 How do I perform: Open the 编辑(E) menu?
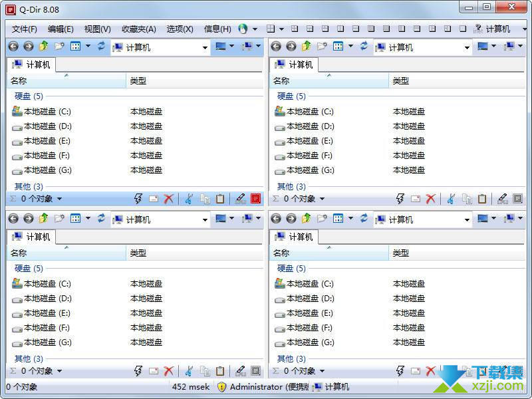click(x=61, y=29)
